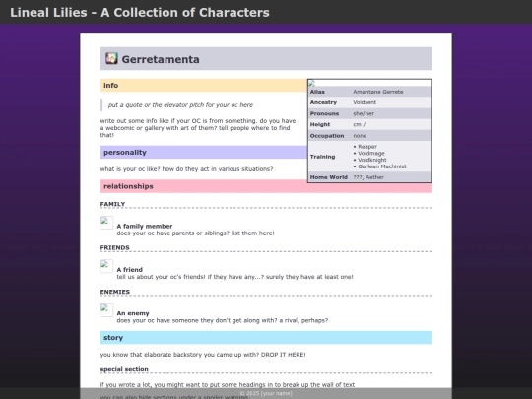Click the '© 2025 [your name]' footer
The width and height of the screenshot is (532, 399).
266,393
